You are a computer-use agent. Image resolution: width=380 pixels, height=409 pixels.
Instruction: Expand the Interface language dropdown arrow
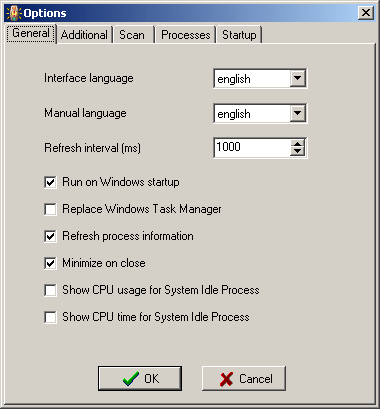pos(297,78)
